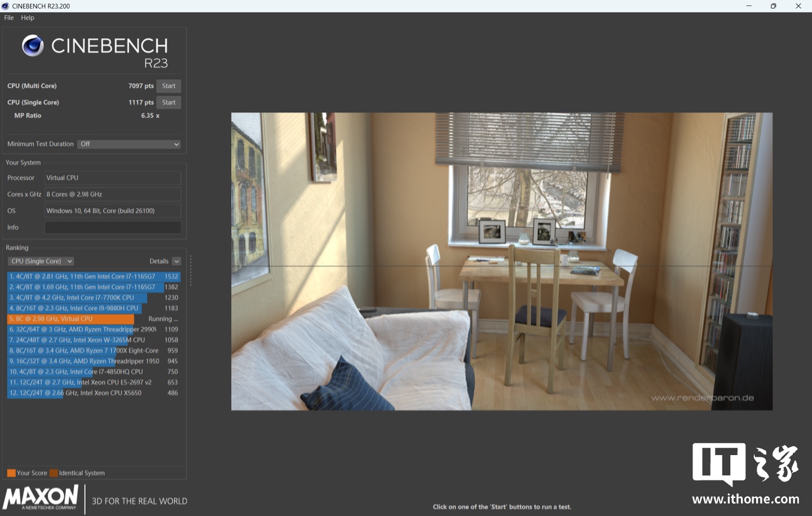Image resolution: width=812 pixels, height=516 pixels.
Task: Click the rendered room preview image
Action: pos(501,261)
